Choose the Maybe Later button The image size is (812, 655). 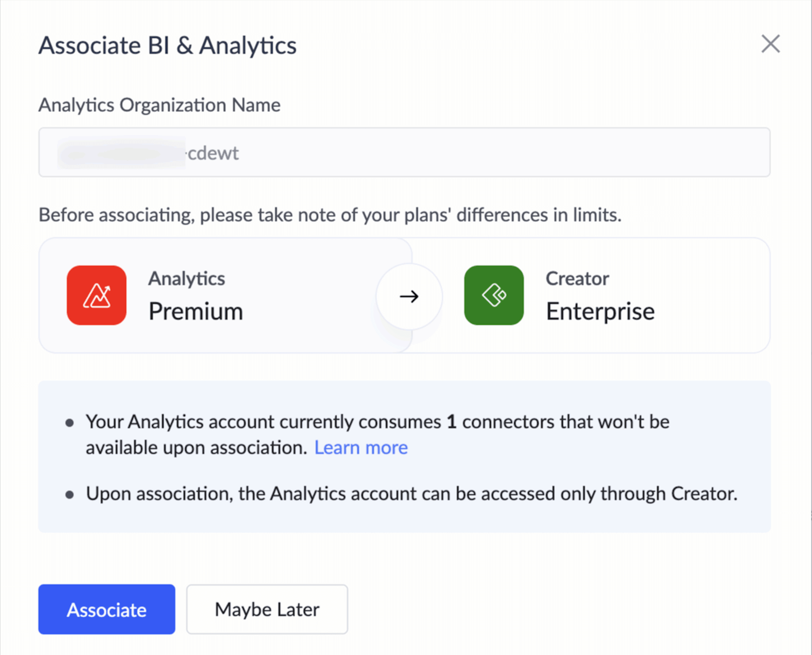(x=267, y=609)
